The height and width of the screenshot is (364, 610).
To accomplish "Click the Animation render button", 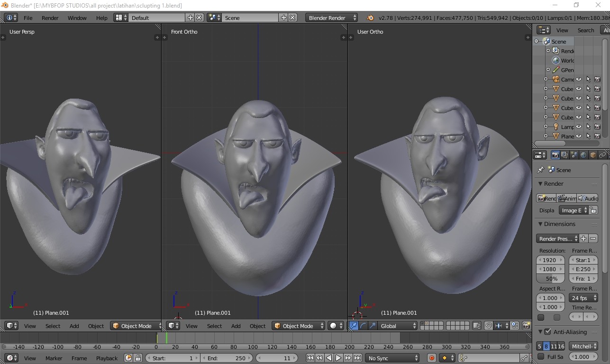I will (x=567, y=198).
